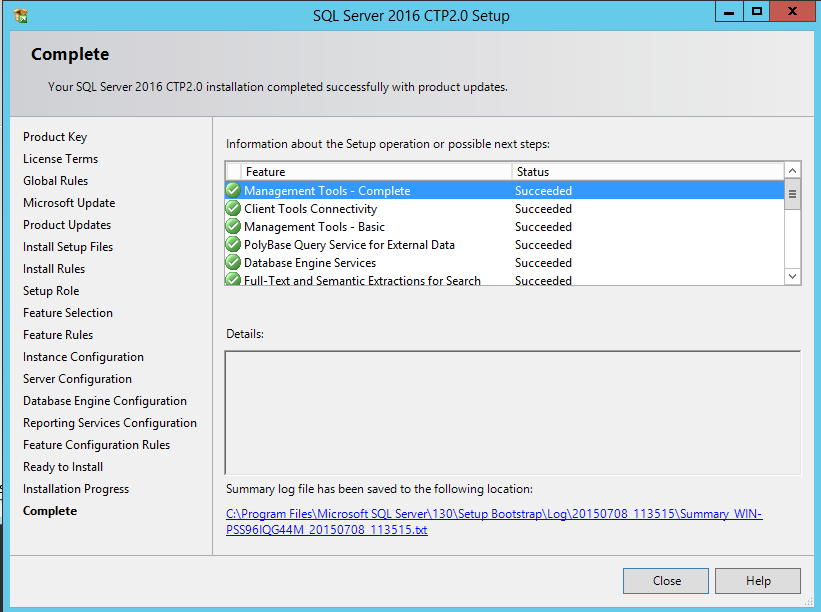821x612 pixels.
Task: Click the feature list scrollbar thumb
Action: point(793,194)
